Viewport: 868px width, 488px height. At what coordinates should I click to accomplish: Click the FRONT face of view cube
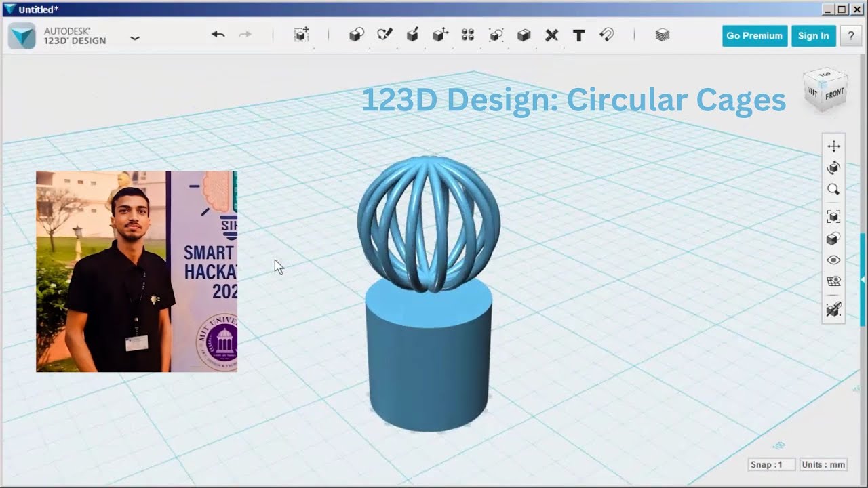(835, 94)
